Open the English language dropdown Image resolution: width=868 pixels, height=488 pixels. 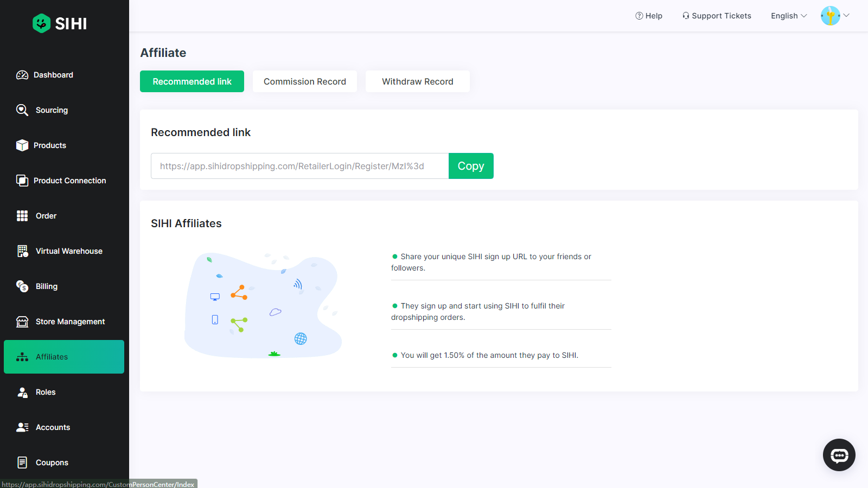click(x=788, y=16)
